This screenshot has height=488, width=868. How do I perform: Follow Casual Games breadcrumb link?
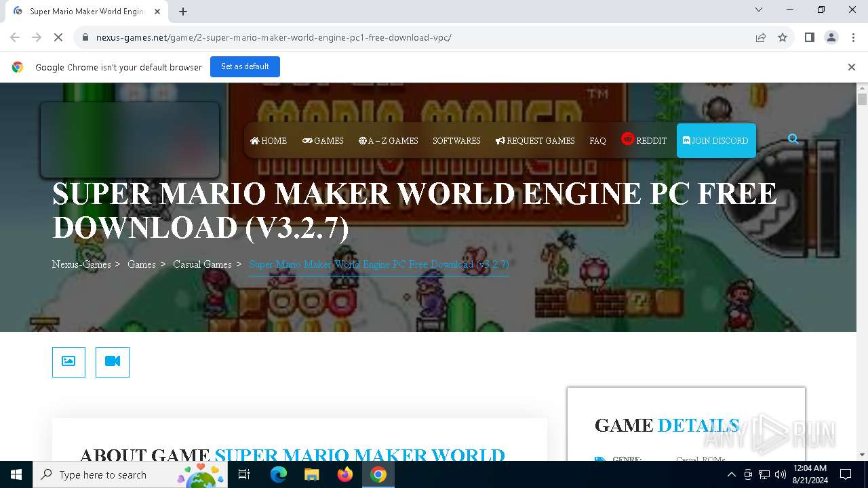[202, 264]
